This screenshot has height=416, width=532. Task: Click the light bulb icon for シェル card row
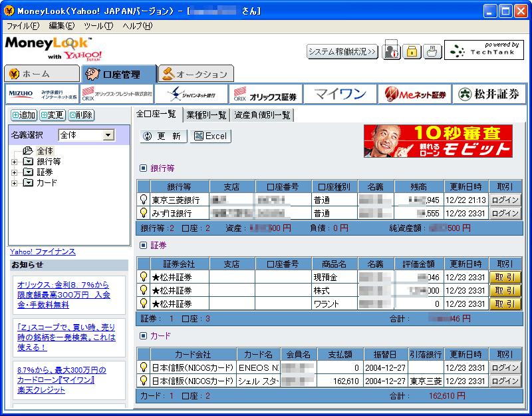[144, 381]
